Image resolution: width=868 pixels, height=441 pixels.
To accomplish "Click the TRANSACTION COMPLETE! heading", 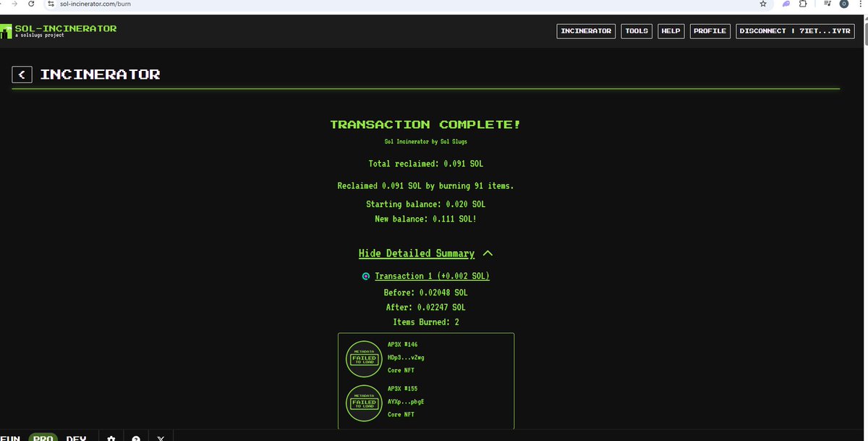I will coord(425,125).
